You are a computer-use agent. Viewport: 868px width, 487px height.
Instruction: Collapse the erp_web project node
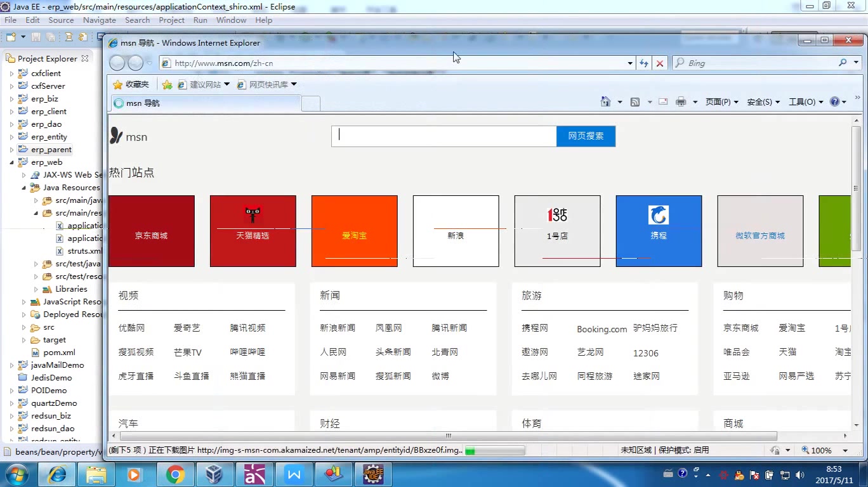coord(11,162)
